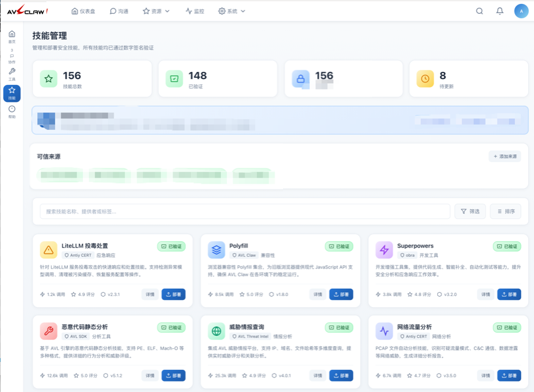Click 添加来源 to add trusted source
534x392 pixels.
505,157
